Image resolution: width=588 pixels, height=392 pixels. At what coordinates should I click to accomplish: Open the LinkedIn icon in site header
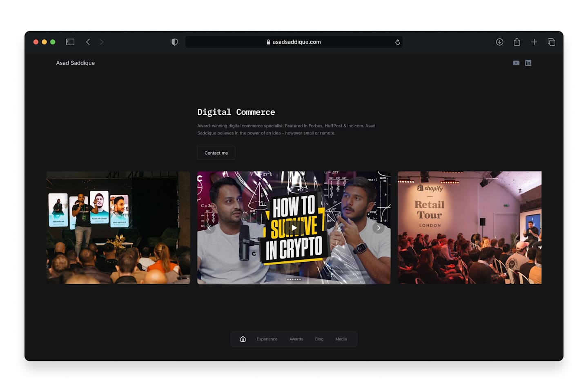click(x=528, y=63)
